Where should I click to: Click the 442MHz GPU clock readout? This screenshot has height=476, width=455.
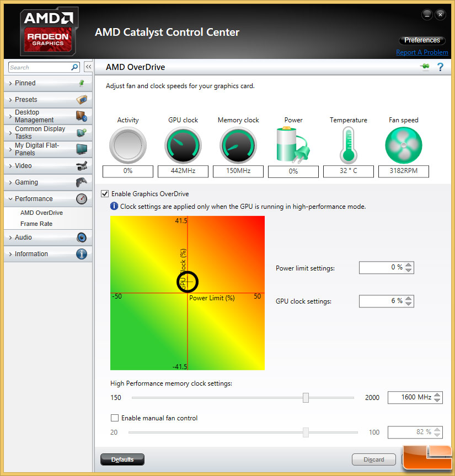(183, 171)
